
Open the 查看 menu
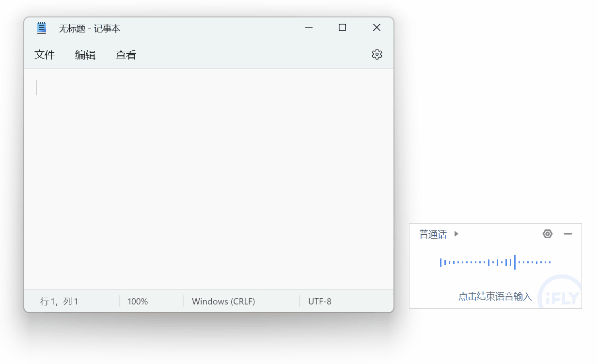[x=126, y=55]
